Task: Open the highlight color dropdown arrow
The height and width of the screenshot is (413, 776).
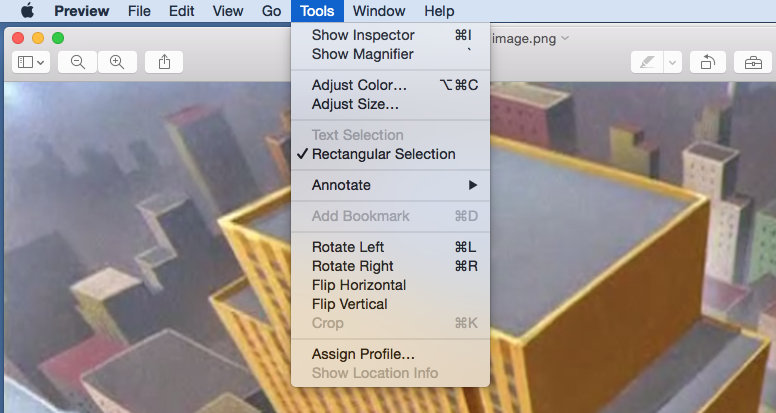Action: pos(673,62)
